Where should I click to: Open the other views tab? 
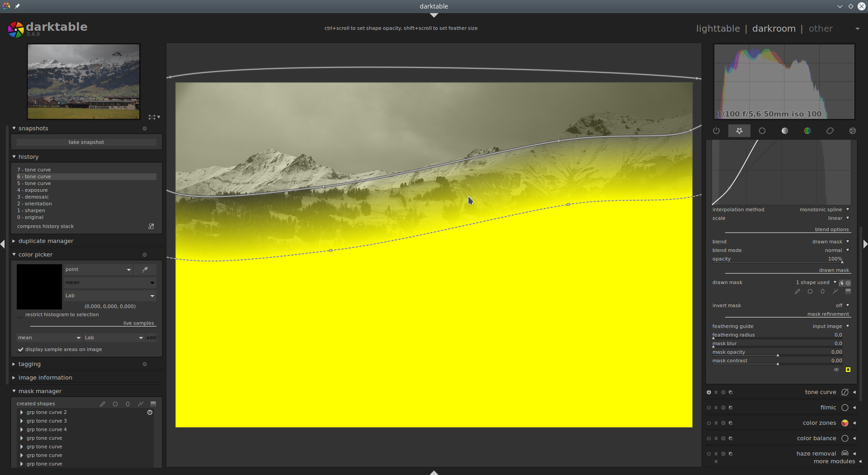tap(820, 28)
